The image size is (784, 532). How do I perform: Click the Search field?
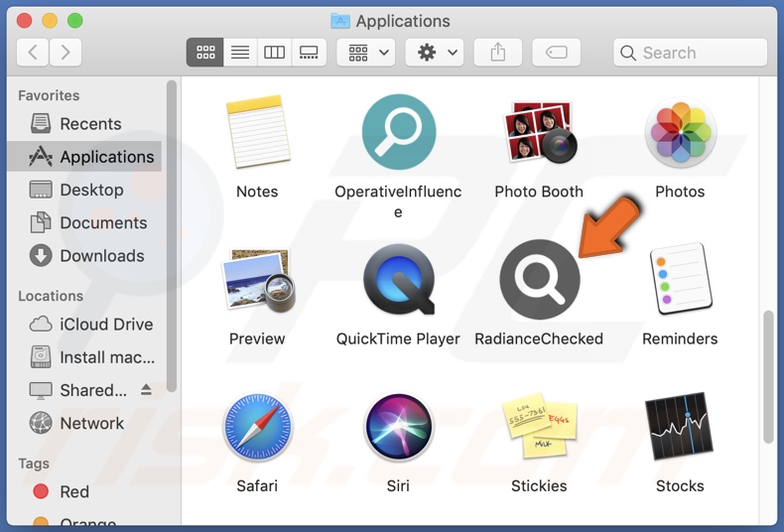click(x=690, y=53)
